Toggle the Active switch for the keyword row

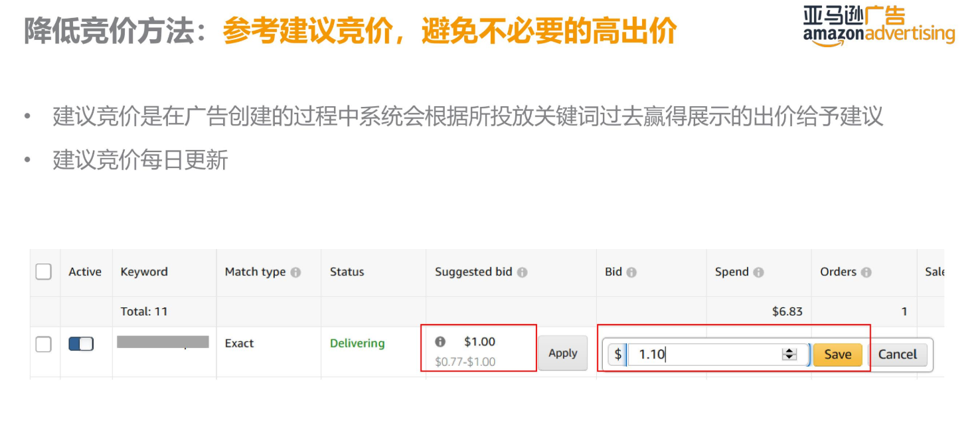[x=81, y=344]
